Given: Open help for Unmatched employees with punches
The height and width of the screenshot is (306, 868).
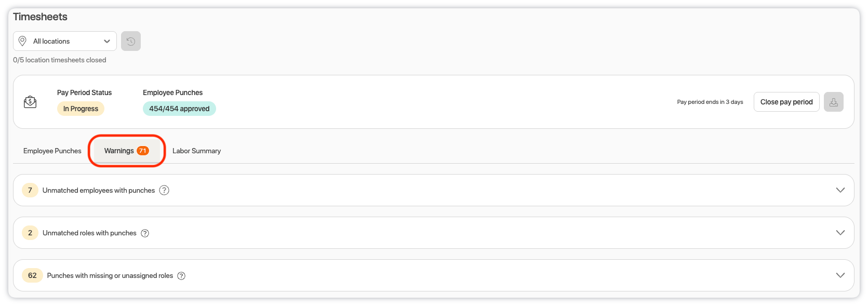Looking at the screenshot, I should [x=164, y=190].
